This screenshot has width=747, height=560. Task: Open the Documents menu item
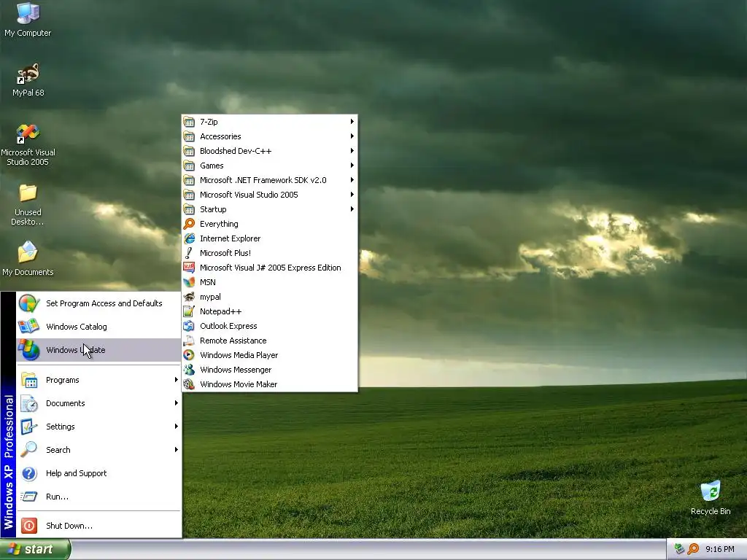[x=98, y=403]
